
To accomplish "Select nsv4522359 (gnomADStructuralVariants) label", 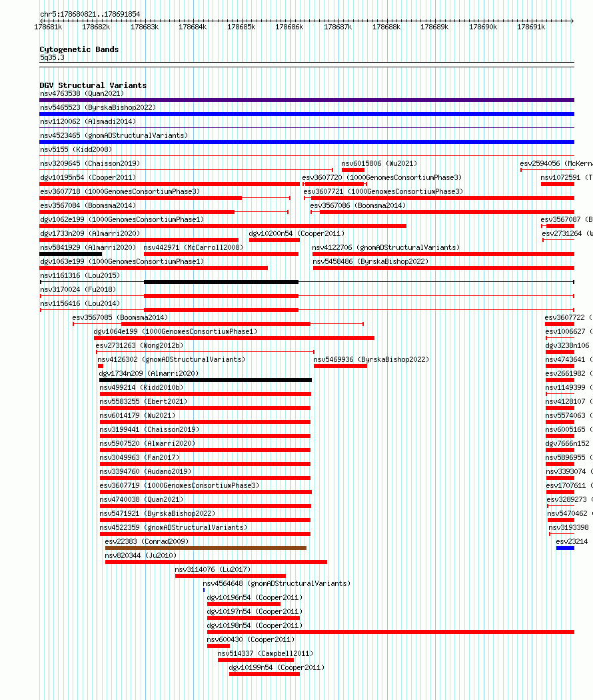I will (173, 527).
